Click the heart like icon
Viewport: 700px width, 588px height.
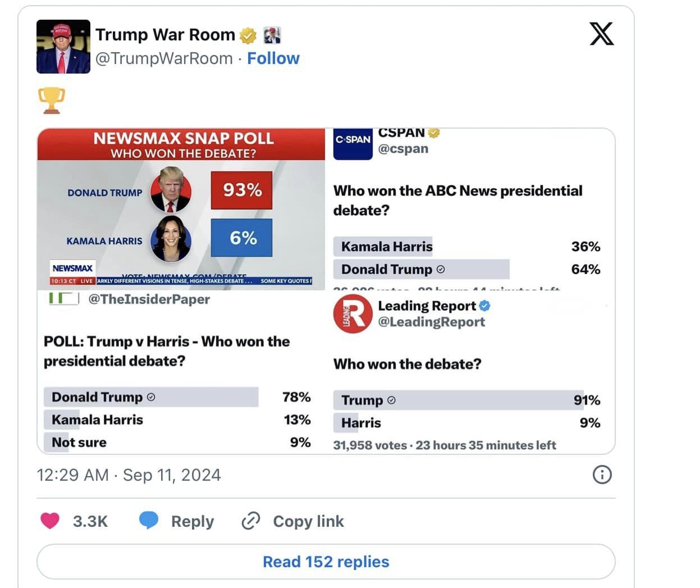(50, 521)
